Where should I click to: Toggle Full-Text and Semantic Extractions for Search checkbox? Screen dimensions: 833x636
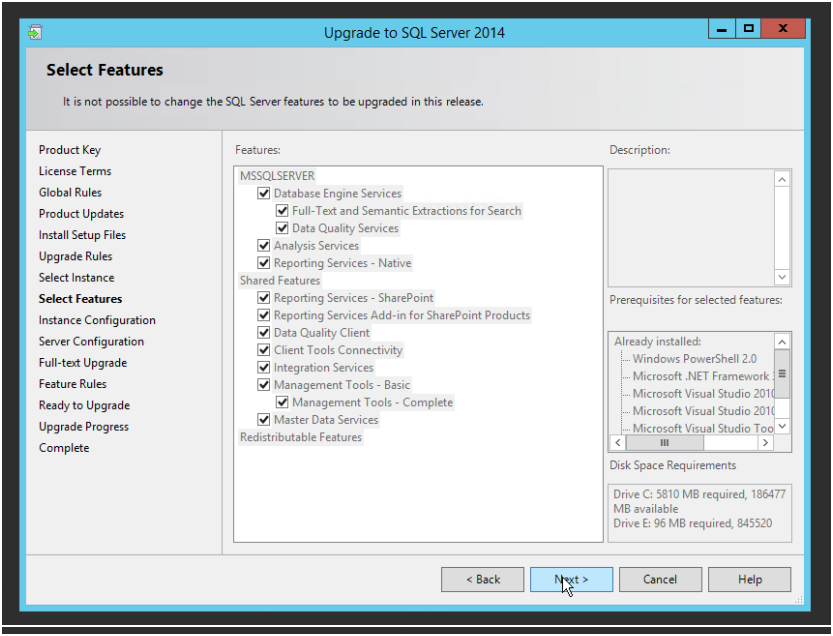[282, 210]
